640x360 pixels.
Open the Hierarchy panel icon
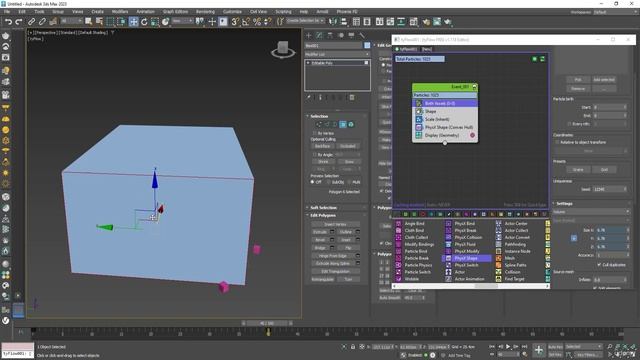click(330, 36)
